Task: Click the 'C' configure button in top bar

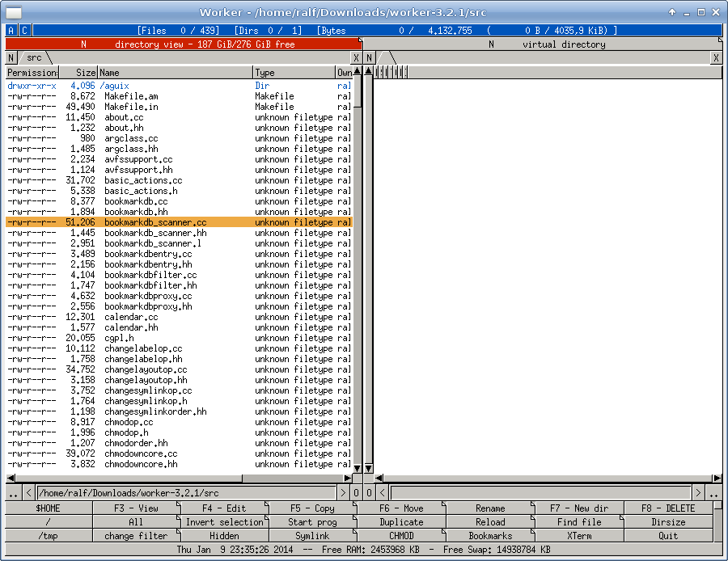Action: pos(25,30)
